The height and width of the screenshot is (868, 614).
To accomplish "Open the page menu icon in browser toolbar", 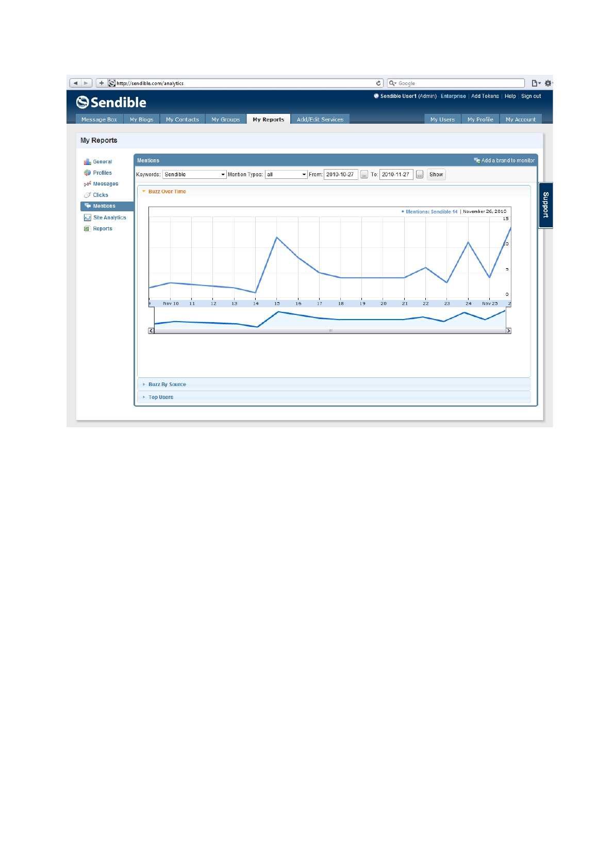I will coord(536,83).
